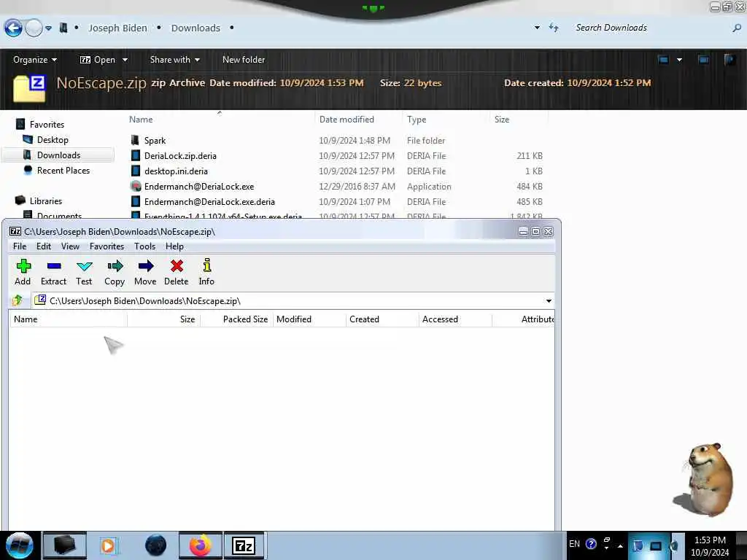
Task: Open the Tools menu in 7-Zip
Action: (145, 246)
